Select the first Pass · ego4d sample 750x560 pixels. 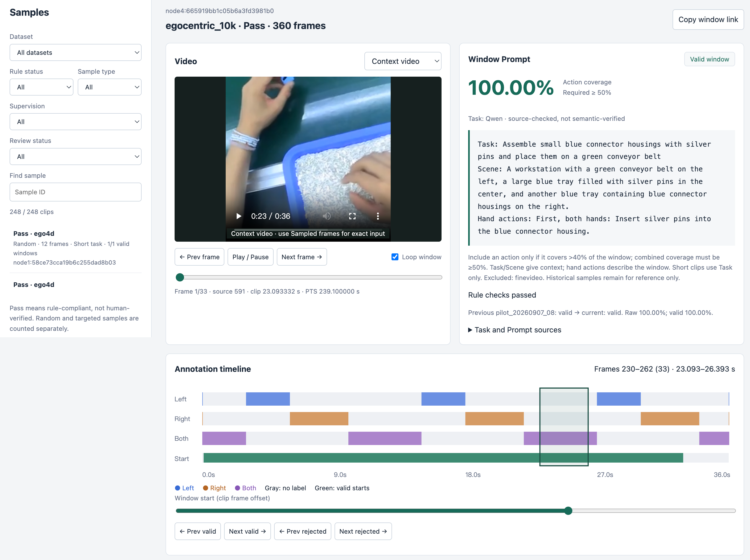pos(76,248)
